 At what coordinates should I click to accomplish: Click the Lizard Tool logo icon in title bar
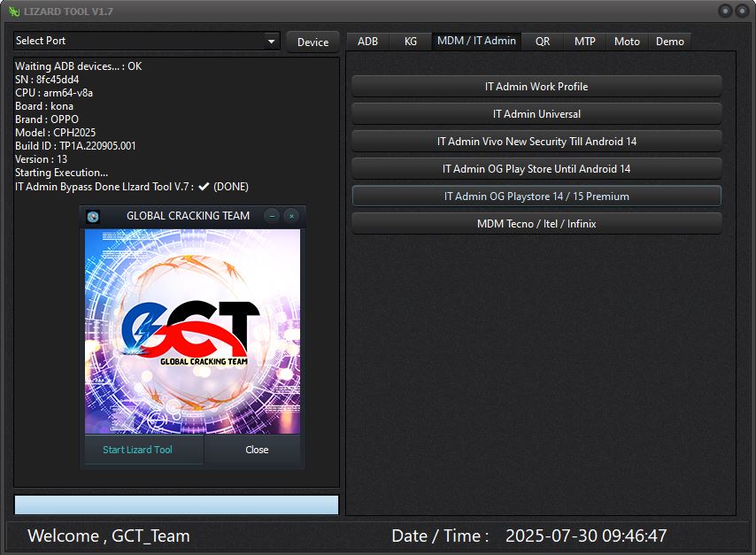pos(14,12)
